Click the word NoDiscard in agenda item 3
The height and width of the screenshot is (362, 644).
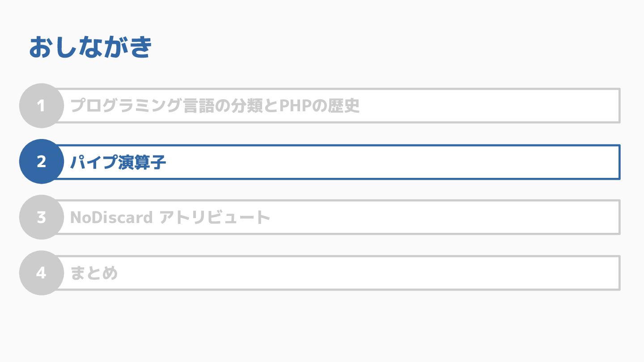111,218
